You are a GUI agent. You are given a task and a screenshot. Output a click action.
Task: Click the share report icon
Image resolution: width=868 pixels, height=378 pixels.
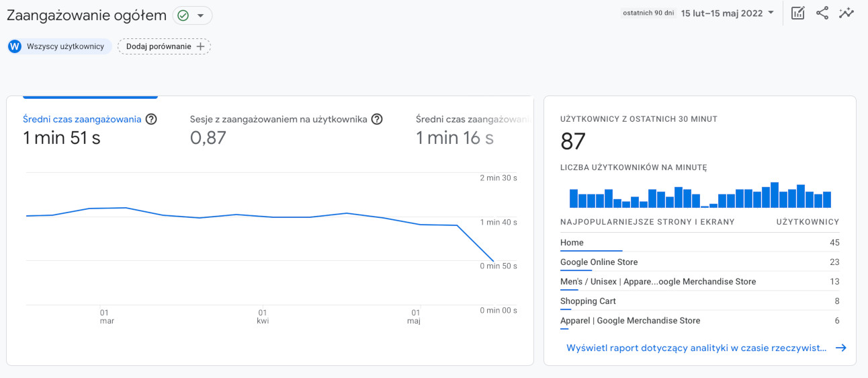pyautogui.click(x=822, y=13)
